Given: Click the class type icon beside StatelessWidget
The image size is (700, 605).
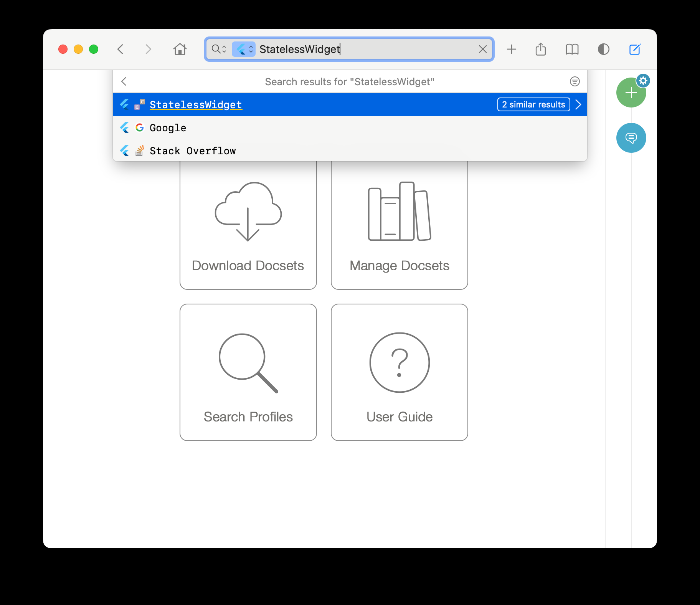Looking at the screenshot, I should (140, 104).
